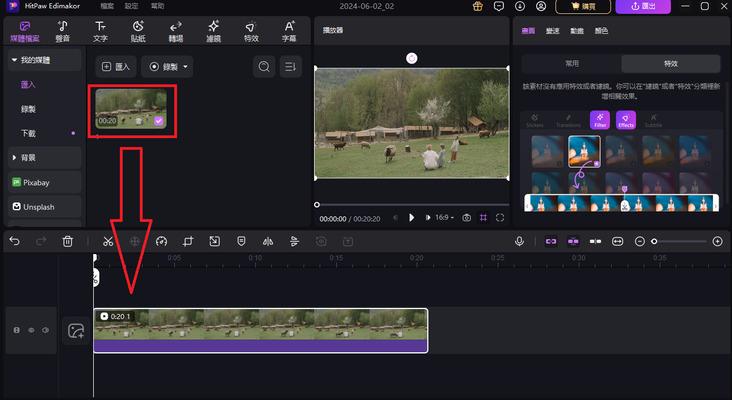Viewport: 732px width, 400px height.
Task: Click the download center icon
Action: 520,6
